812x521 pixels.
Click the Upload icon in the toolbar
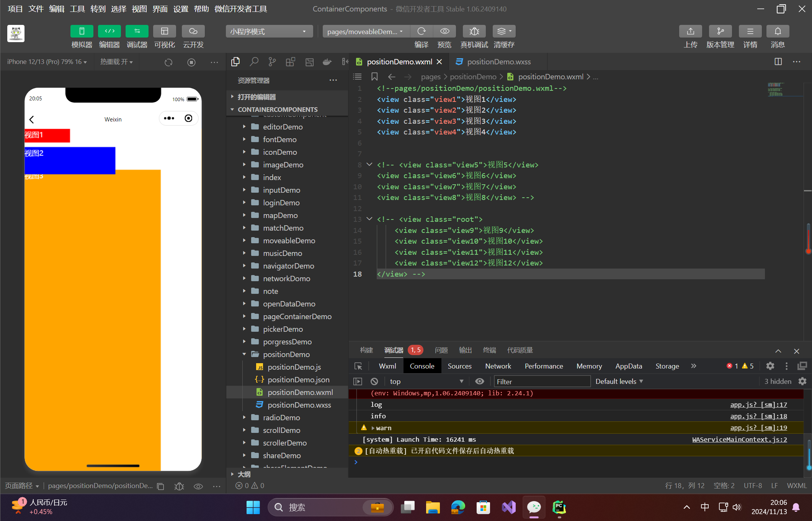click(690, 31)
